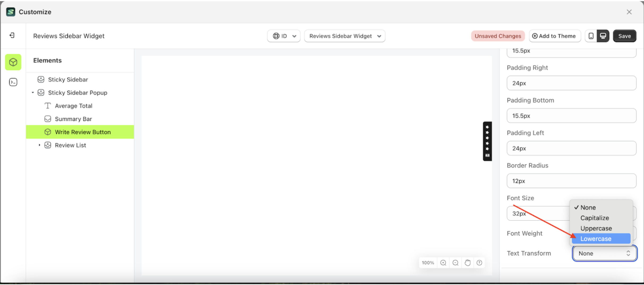The width and height of the screenshot is (644, 285).
Task: Choose Uppercase in the open dropdown menu
Action: coord(596,228)
